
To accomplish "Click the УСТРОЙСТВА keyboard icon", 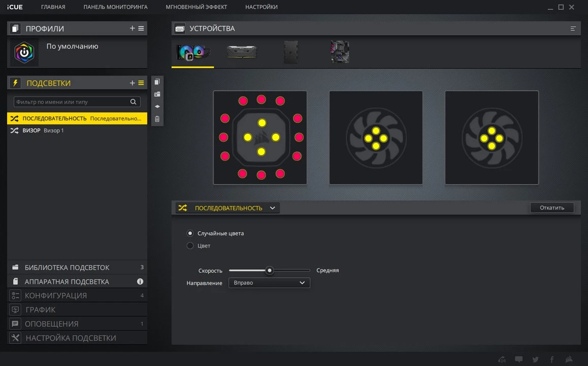I will coord(180,28).
